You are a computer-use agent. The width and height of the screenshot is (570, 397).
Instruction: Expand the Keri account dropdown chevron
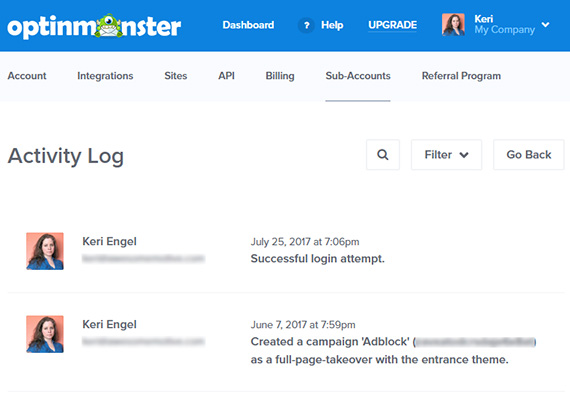click(x=545, y=25)
